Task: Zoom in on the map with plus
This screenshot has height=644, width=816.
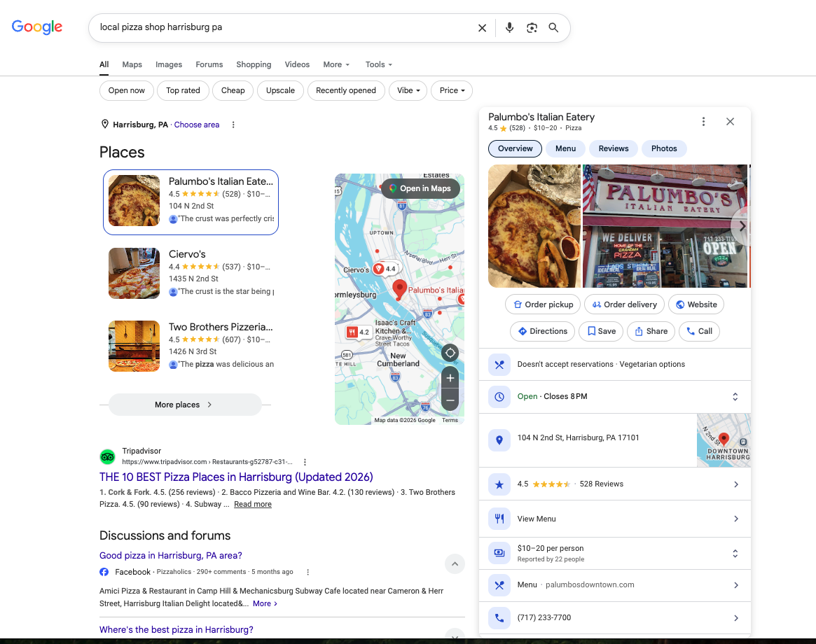Action: [x=450, y=378]
